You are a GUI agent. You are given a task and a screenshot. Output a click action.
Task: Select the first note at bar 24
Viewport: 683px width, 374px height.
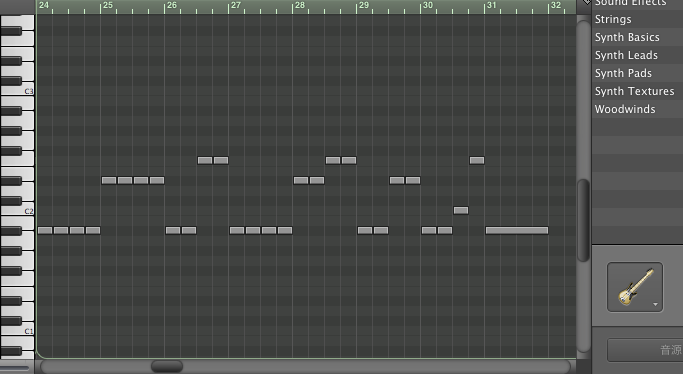(x=45, y=230)
